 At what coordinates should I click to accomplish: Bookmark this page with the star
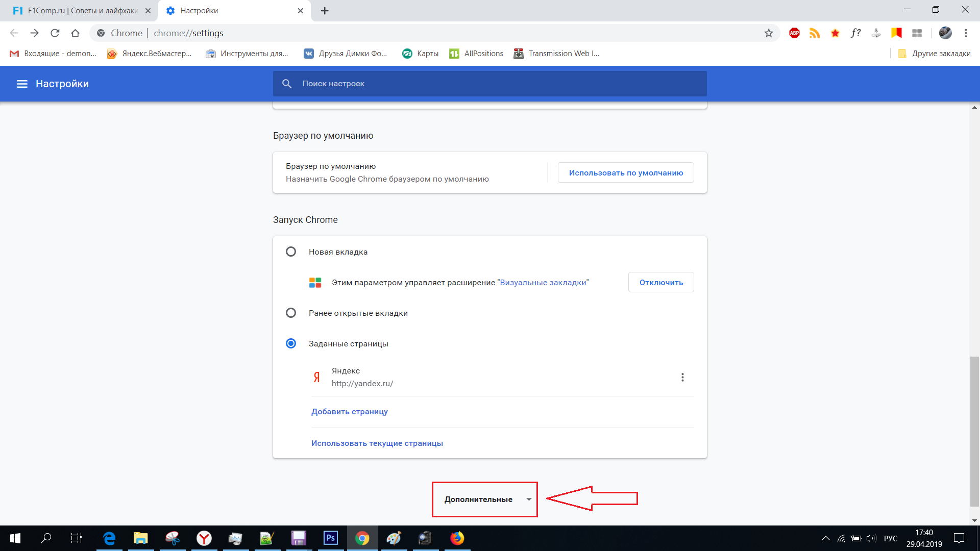tap(769, 33)
